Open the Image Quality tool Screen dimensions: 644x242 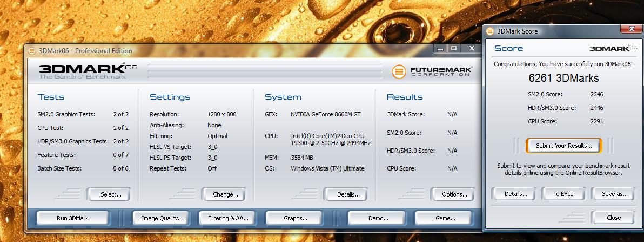coord(162,218)
